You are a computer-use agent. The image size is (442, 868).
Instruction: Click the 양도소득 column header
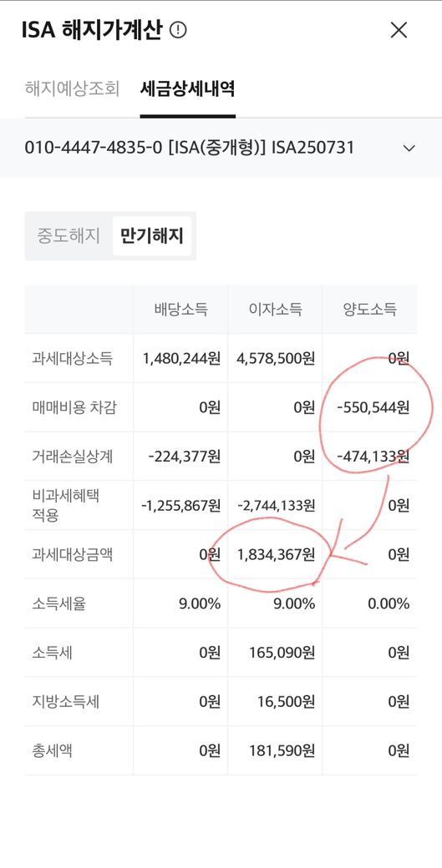click(370, 310)
